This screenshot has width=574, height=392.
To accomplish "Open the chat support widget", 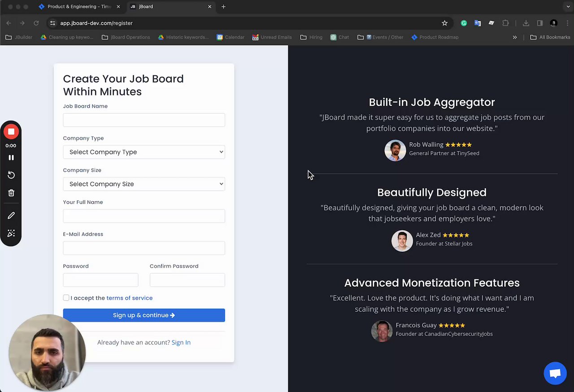I will (555, 373).
